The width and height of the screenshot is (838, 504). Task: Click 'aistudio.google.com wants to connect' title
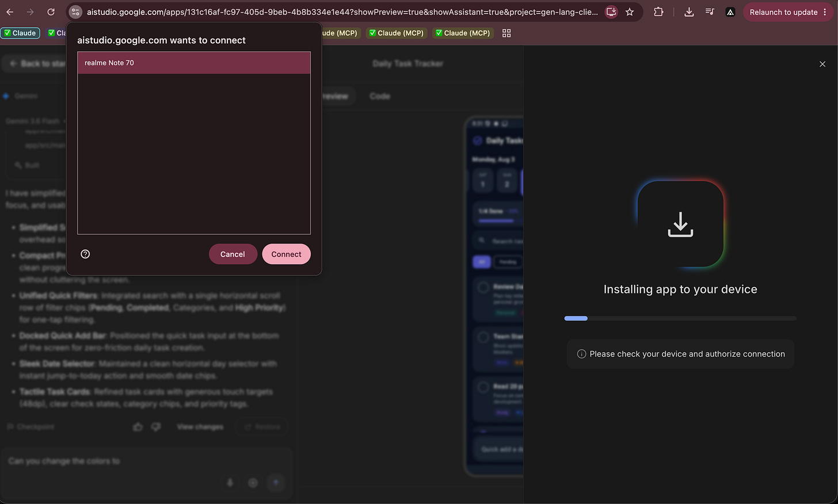tap(161, 40)
